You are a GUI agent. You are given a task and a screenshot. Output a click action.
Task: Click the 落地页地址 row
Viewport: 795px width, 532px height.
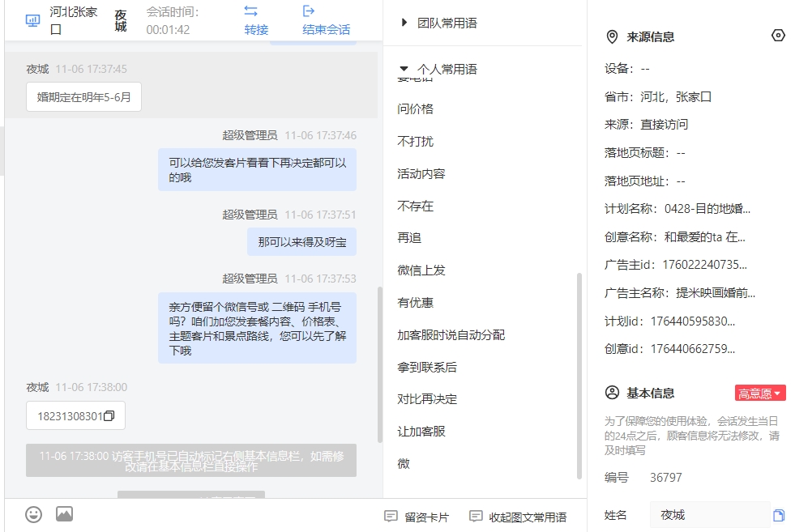[x=645, y=181]
